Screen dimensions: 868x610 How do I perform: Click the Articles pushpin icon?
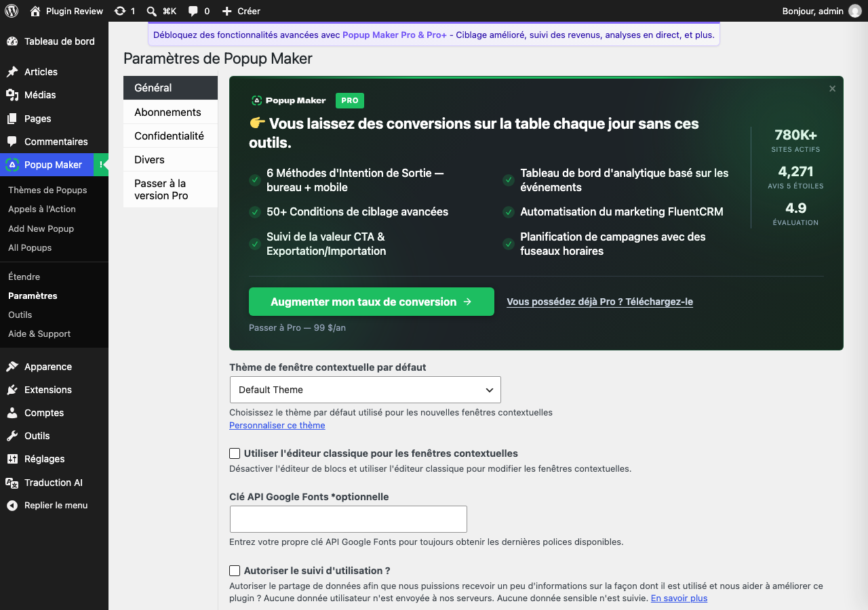(12, 72)
